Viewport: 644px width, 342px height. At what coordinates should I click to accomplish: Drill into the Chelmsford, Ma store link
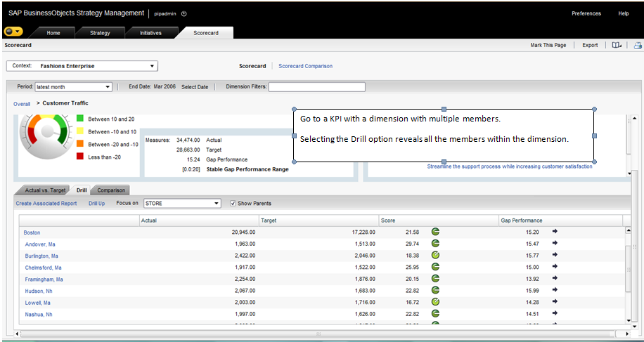coord(44,268)
